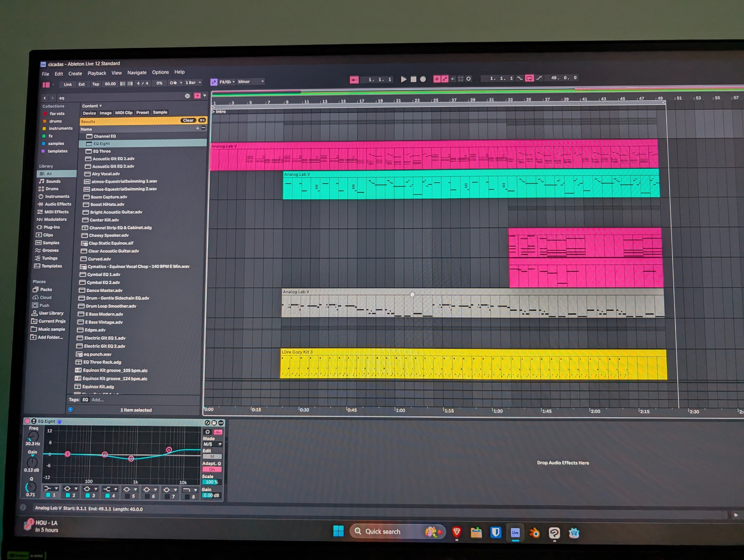This screenshot has width=744, height=560.
Task: Enable EQ Eight filter band 5
Action: click(127, 496)
